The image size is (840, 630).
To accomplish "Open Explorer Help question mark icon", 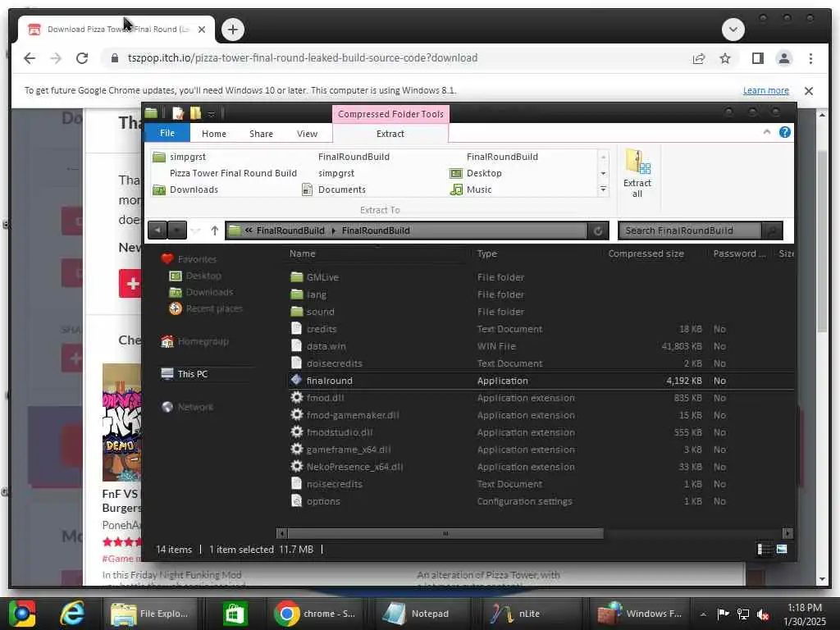I will coord(784,132).
